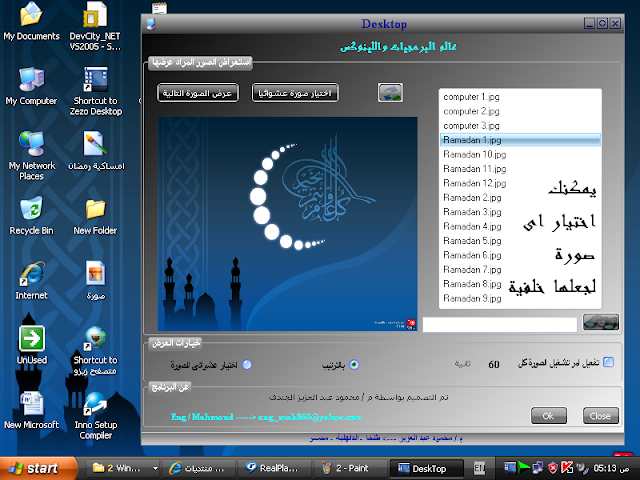
Task: Open the New Folder desktop icon
Action: [95, 216]
